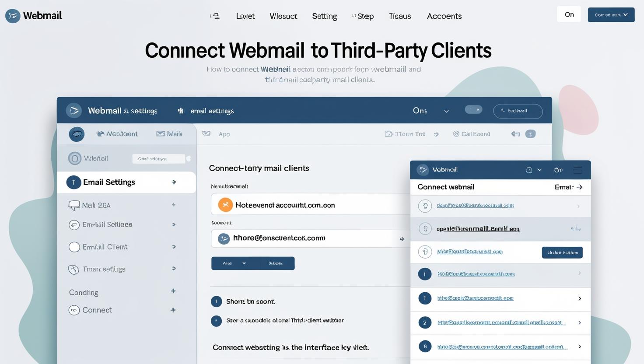The width and height of the screenshot is (644, 364).
Task: Click the Call Boond toolbar item
Action: [x=472, y=134]
